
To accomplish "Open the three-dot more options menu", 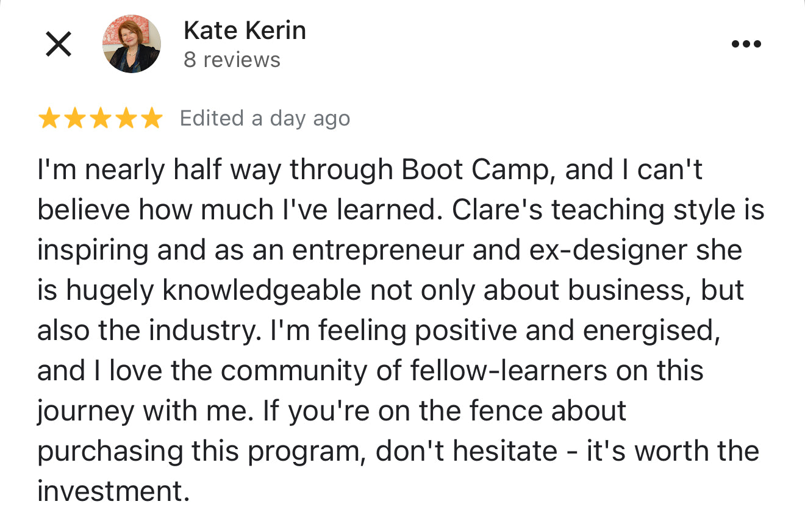I will click(746, 44).
